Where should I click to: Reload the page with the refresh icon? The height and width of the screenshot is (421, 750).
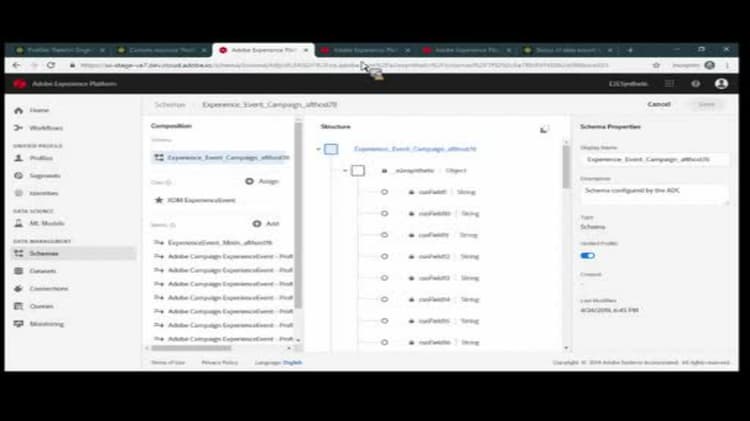click(51, 65)
